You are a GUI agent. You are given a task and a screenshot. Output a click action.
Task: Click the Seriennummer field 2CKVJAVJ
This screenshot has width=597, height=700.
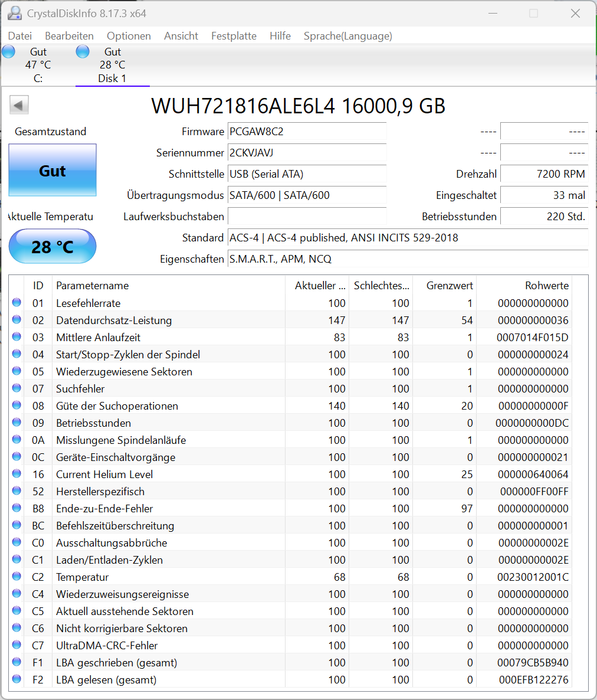point(307,153)
